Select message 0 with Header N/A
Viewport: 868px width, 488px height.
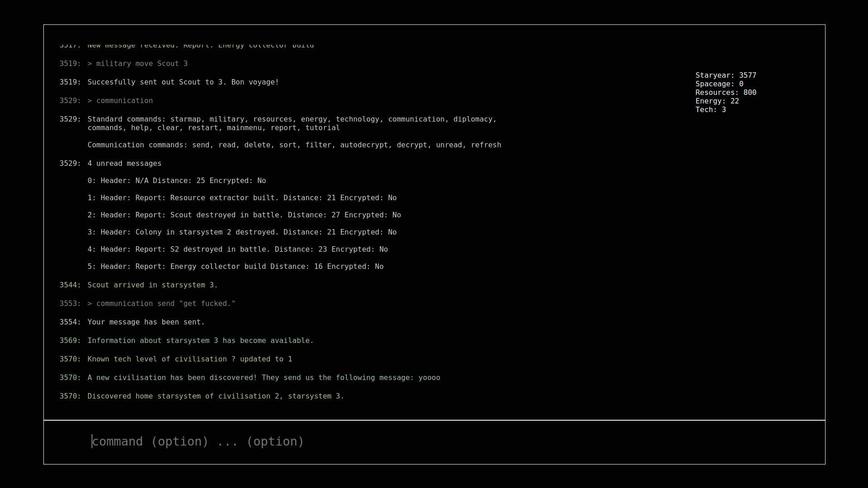177,181
